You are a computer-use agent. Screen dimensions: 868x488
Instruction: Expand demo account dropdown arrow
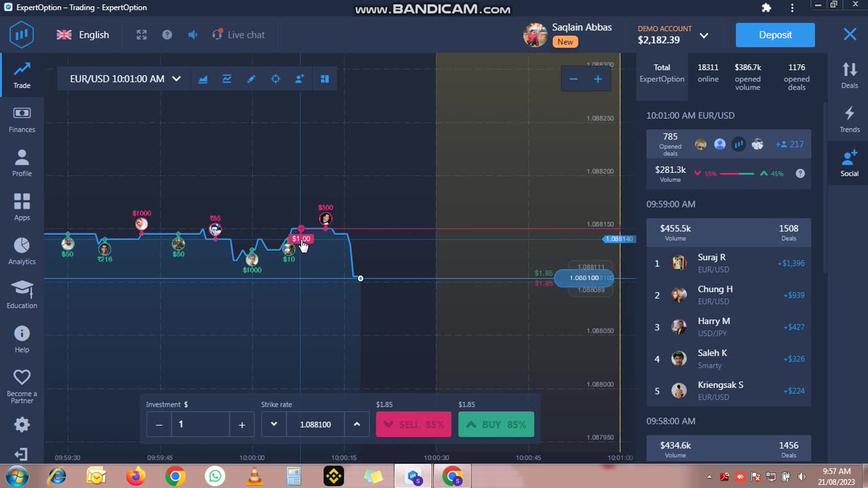click(704, 35)
